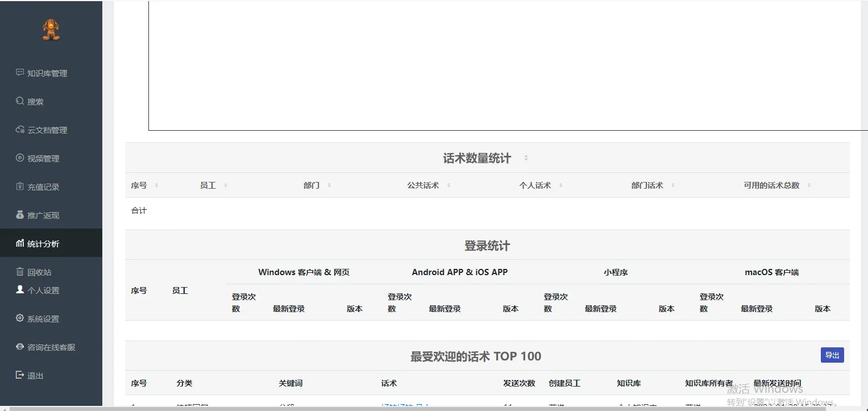Viewport: 868px width, 411px height.
Task: Sort by 部门话术 column arrows
Action: click(x=673, y=185)
